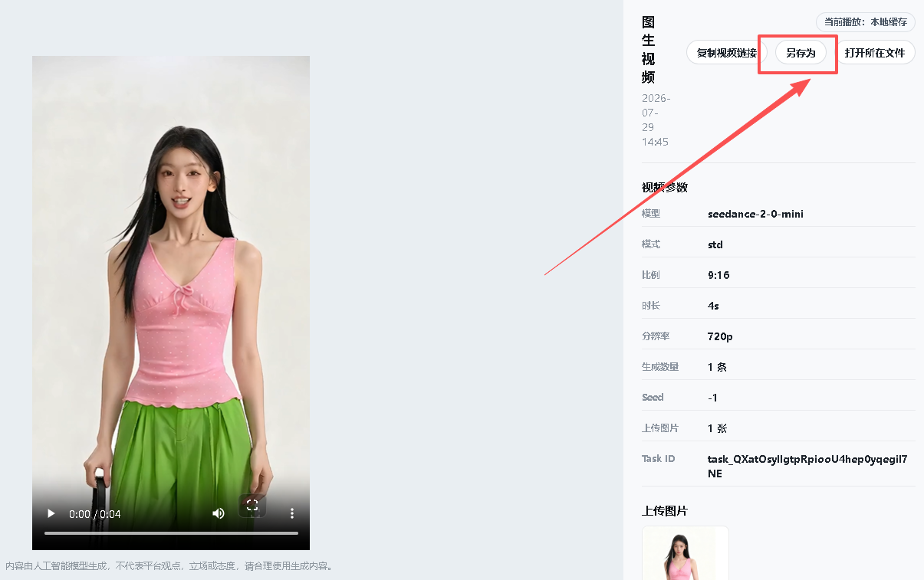Click the 图生视频 title
The width and height of the screenshot is (924, 580).
[x=649, y=50]
